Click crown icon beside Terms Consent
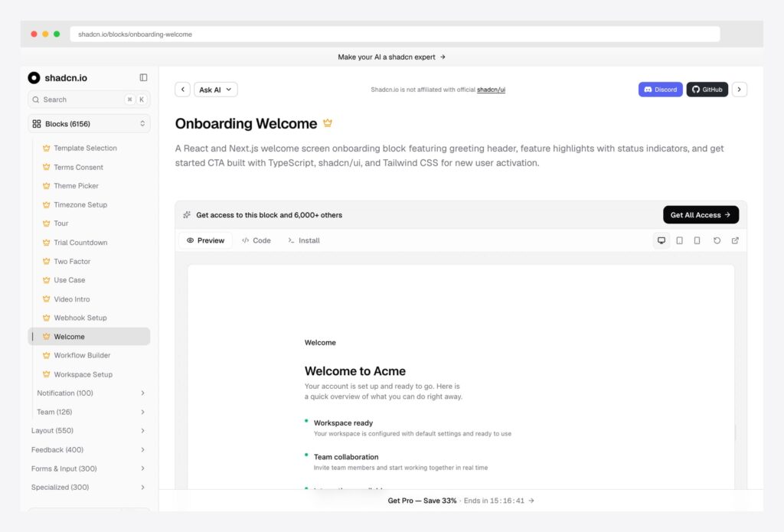 (x=47, y=167)
